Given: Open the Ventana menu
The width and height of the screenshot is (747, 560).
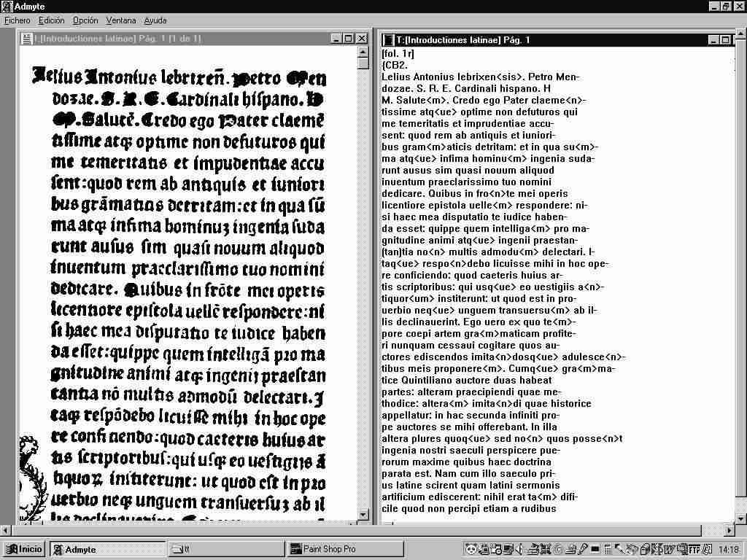Looking at the screenshot, I should click(x=120, y=20).
